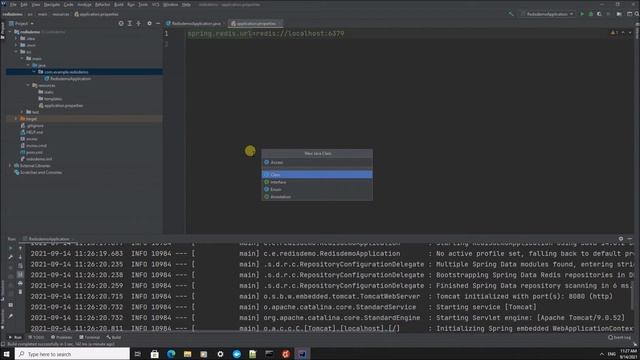The image size is (640, 360).
Task: Hide the Project tool window
Action: tap(158, 24)
